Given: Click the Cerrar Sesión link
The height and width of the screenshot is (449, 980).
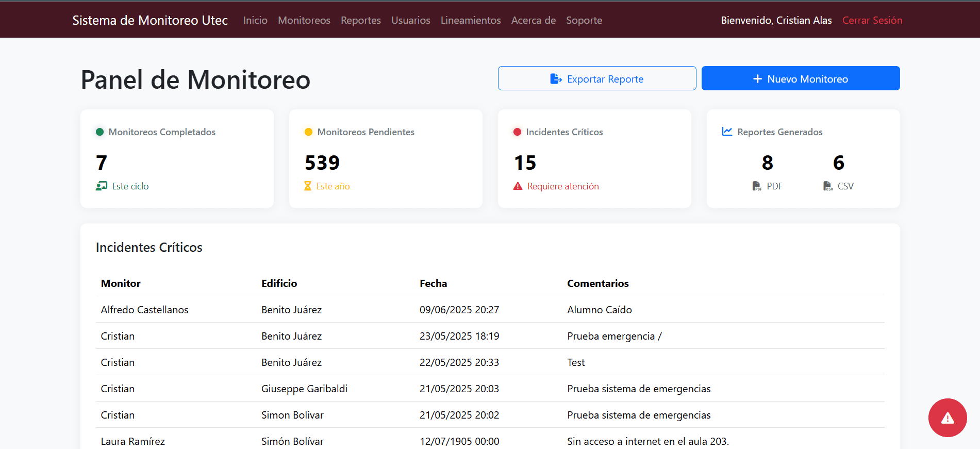Looking at the screenshot, I should (872, 20).
